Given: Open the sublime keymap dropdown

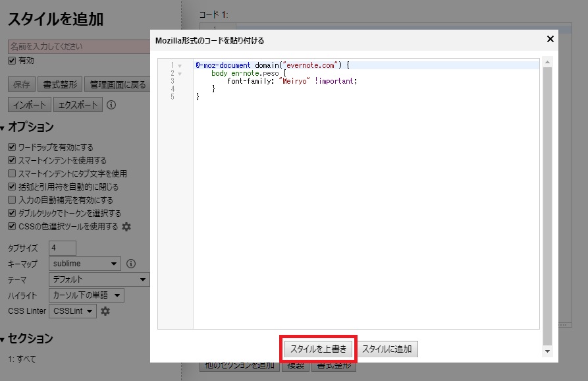Looking at the screenshot, I should 84,264.
